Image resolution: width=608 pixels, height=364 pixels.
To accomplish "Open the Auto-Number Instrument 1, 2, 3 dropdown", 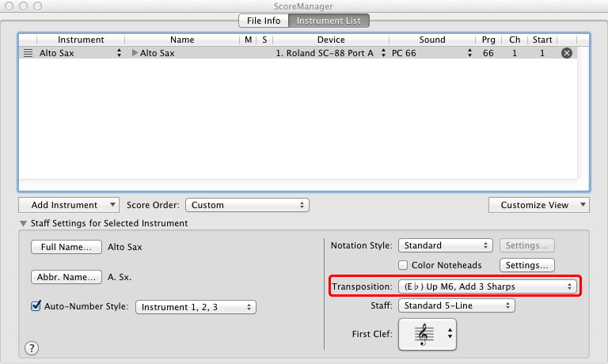I will tap(196, 307).
